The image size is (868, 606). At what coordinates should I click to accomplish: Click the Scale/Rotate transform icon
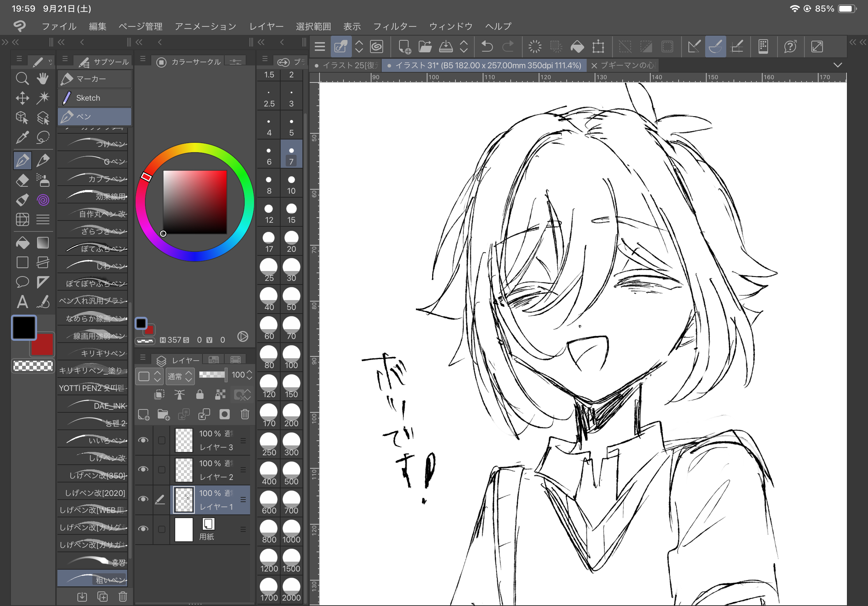point(598,47)
